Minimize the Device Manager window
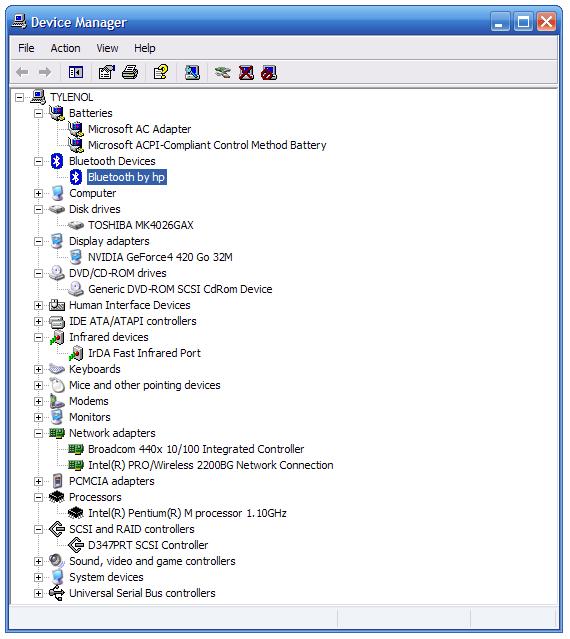570x639 pixels. click(x=500, y=22)
